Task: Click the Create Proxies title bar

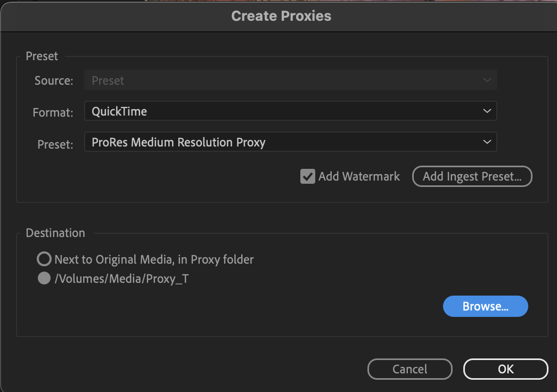Action: point(281,16)
